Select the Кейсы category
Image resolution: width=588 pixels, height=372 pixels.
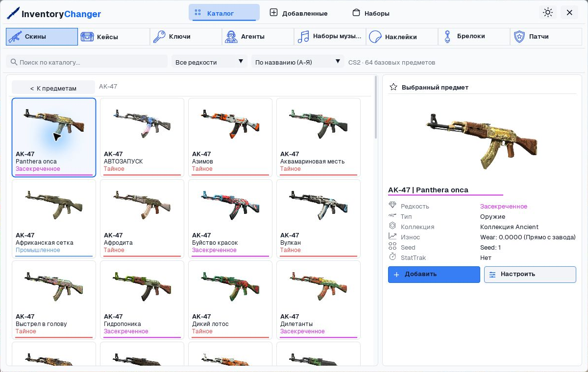tap(114, 37)
